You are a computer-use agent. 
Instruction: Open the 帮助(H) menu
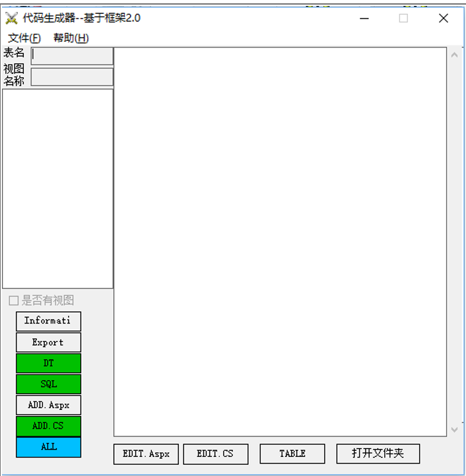(x=71, y=38)
